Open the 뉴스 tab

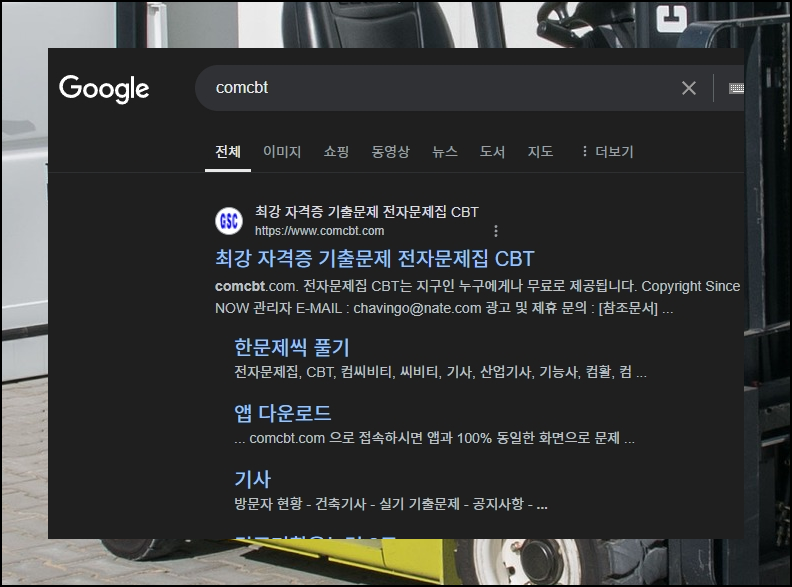pyautogui.click(x=444, y=152)
